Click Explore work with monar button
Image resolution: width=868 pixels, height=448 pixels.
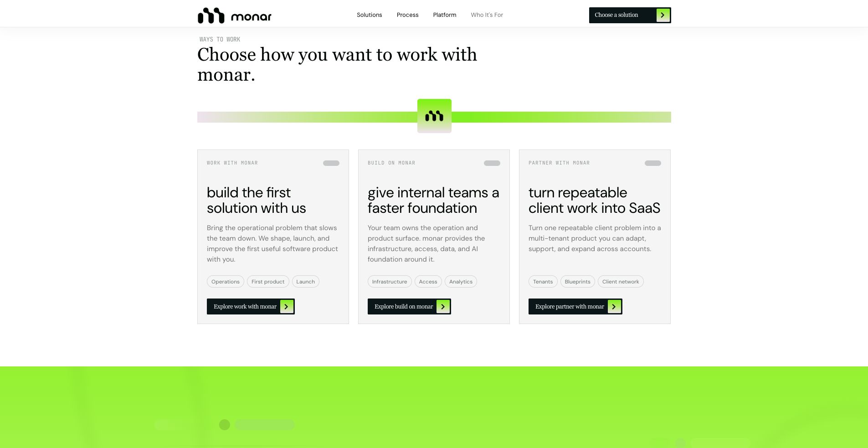[x=251, y=307]
